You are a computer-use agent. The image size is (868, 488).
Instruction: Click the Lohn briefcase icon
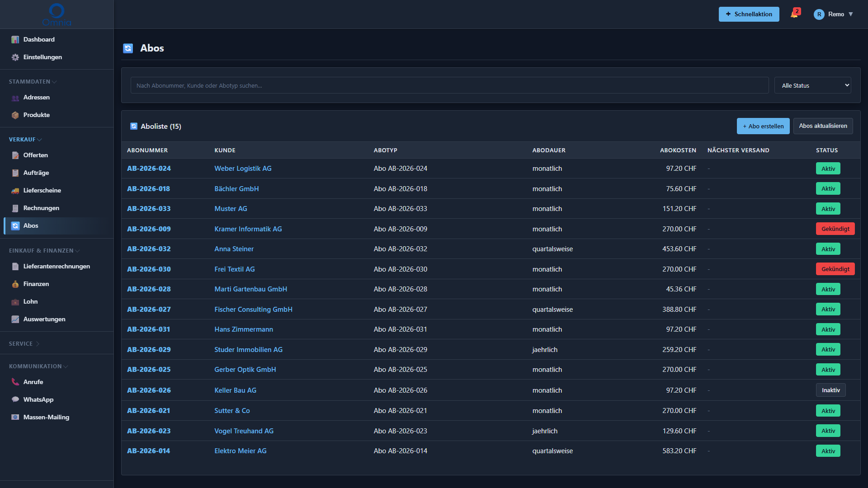click(15, 302)
